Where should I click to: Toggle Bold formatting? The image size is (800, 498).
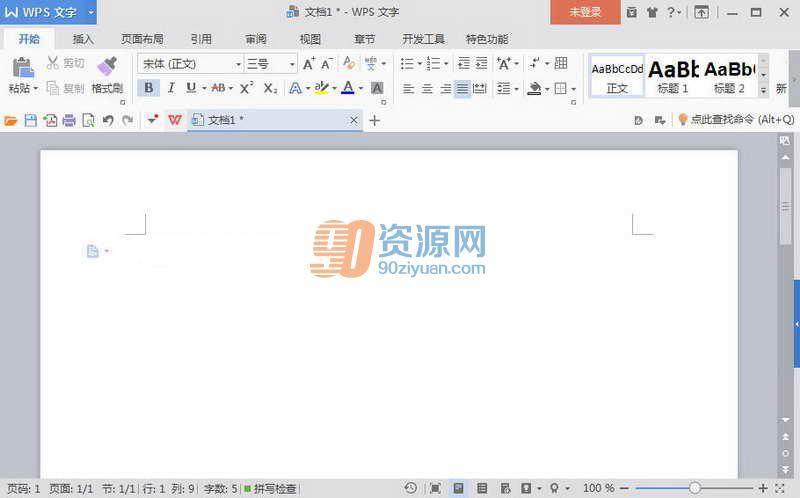(x=148, y=88)
